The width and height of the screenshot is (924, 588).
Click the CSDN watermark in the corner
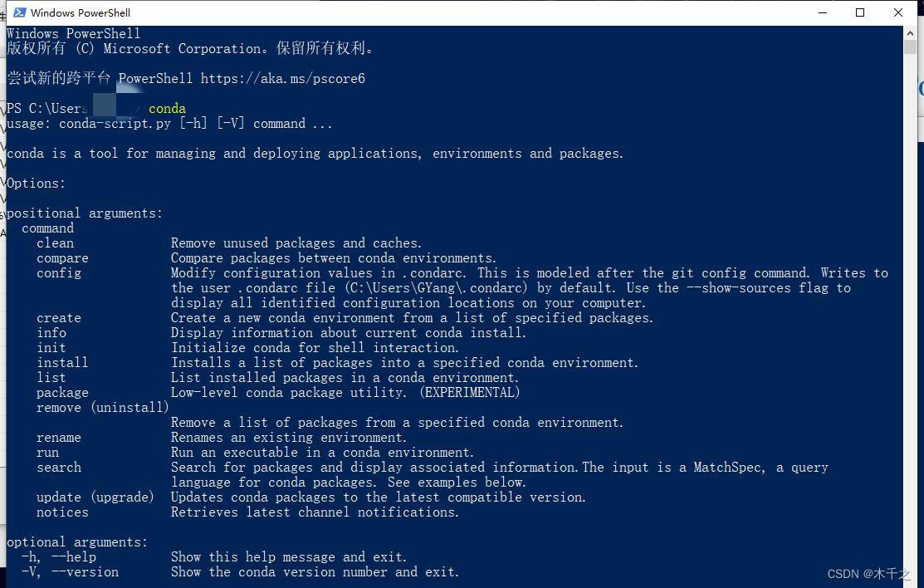868,573
